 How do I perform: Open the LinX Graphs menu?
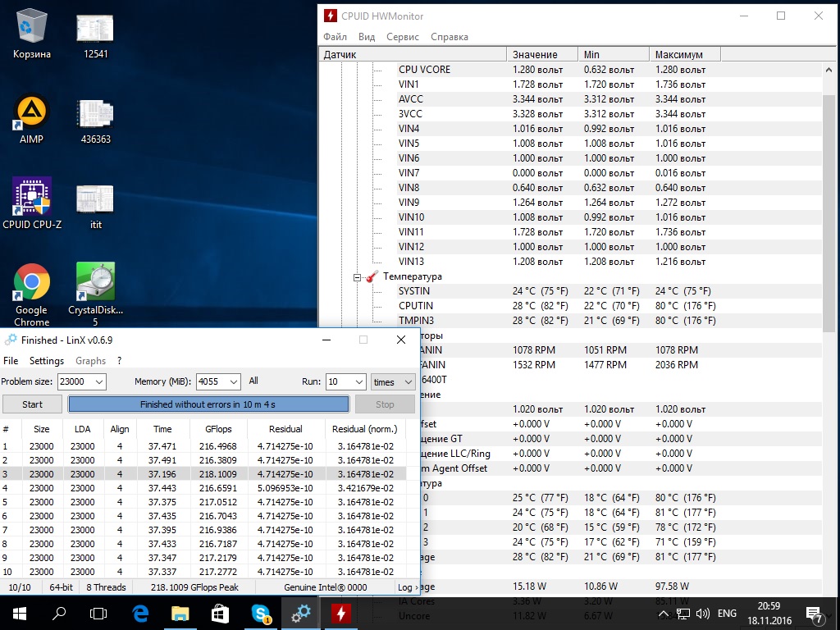click(x=90, y=361)
